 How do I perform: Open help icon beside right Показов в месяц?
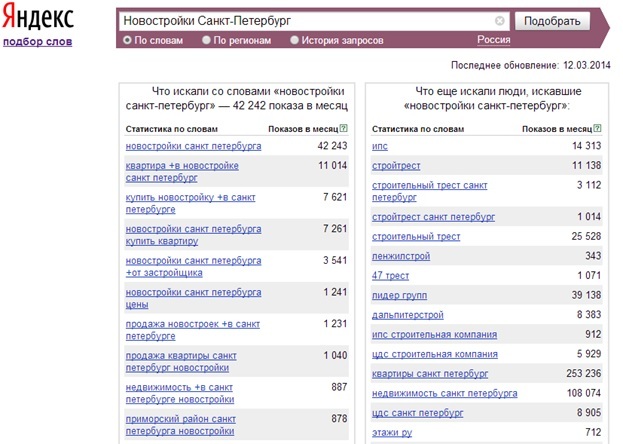(x=597, y=128)
